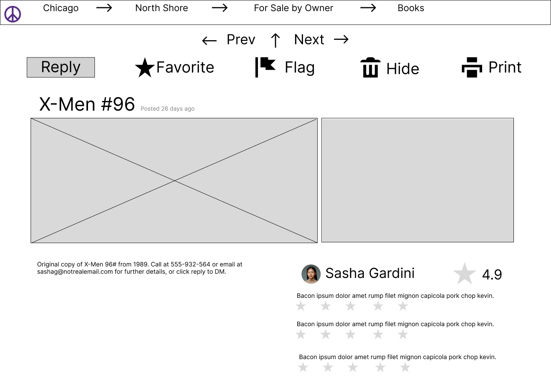Viewport: 551px width, 392px height.
Task: Navigate to the Books category breadcrumb
Action: (411, 8)
